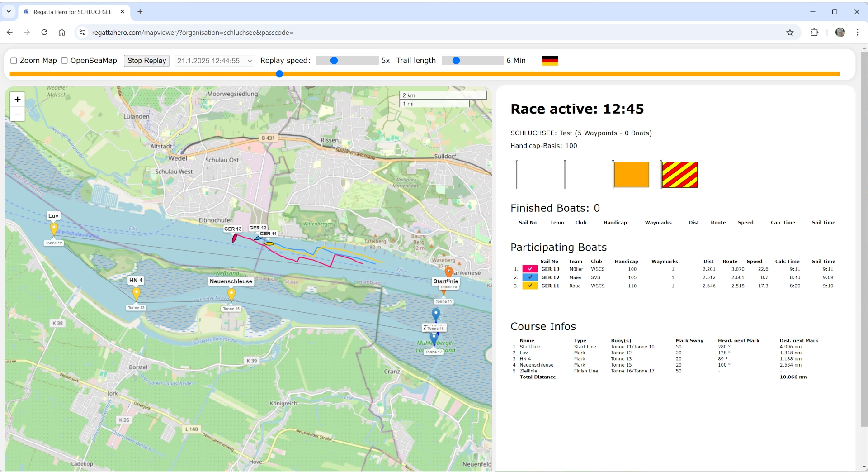Enable the OpenSeaMap checkbox

click(64, 61)
